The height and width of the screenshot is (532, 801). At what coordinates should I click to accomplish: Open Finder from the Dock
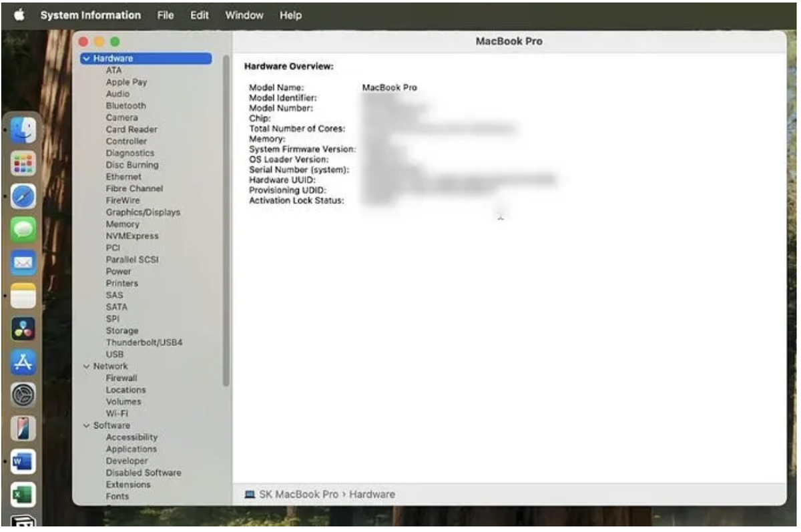tap(23, 130)
